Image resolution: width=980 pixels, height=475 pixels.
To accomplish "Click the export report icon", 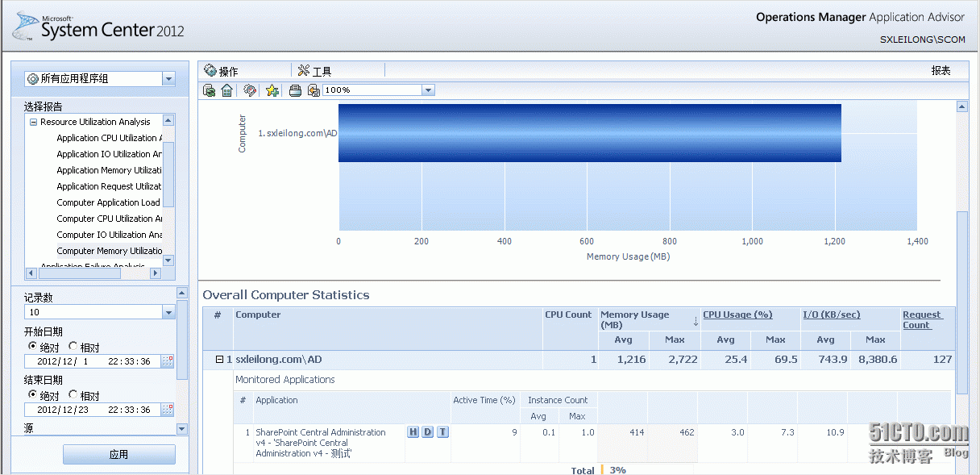I will point(314,90).
